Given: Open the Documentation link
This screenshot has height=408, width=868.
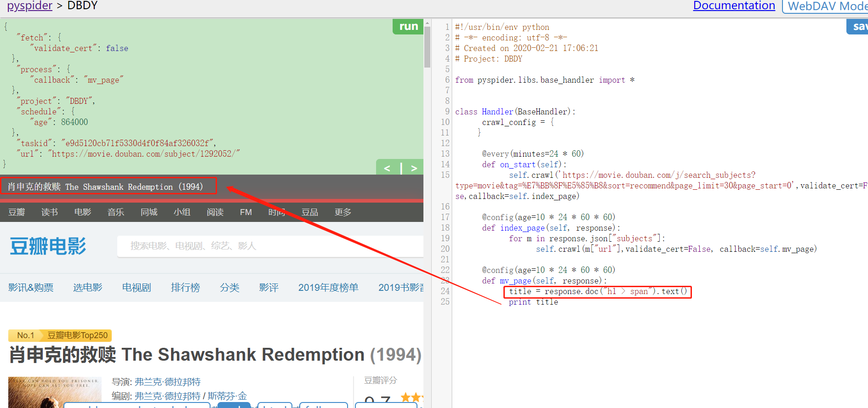Looking at the screenshot, I should [734, 6].
